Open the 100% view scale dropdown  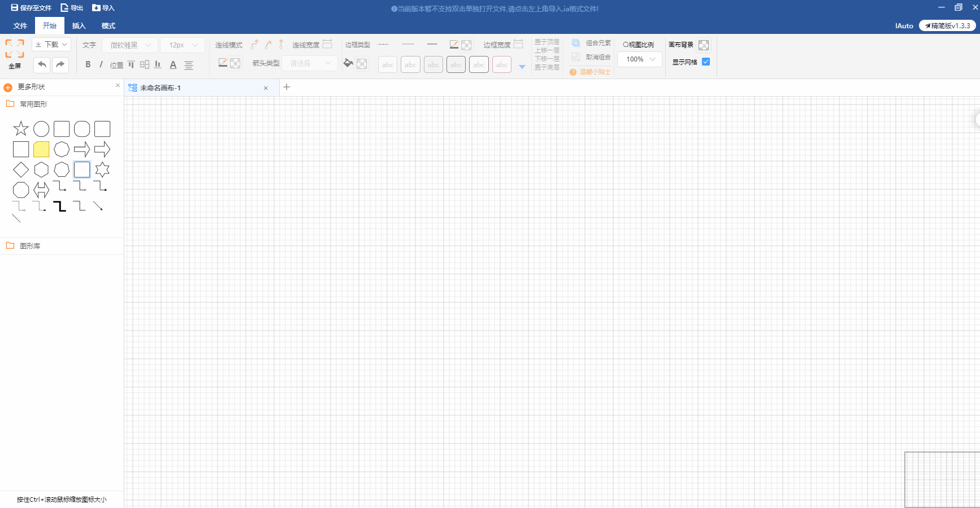point(640,59)
